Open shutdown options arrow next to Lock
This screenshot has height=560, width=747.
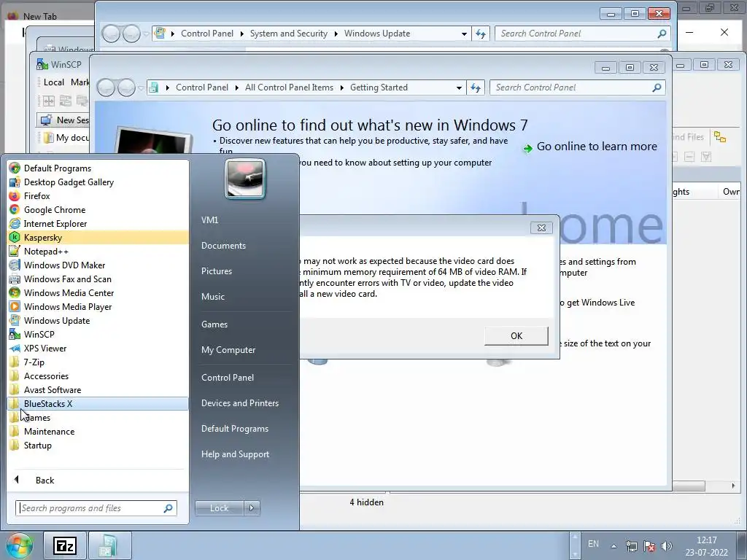tap(252, 508)
